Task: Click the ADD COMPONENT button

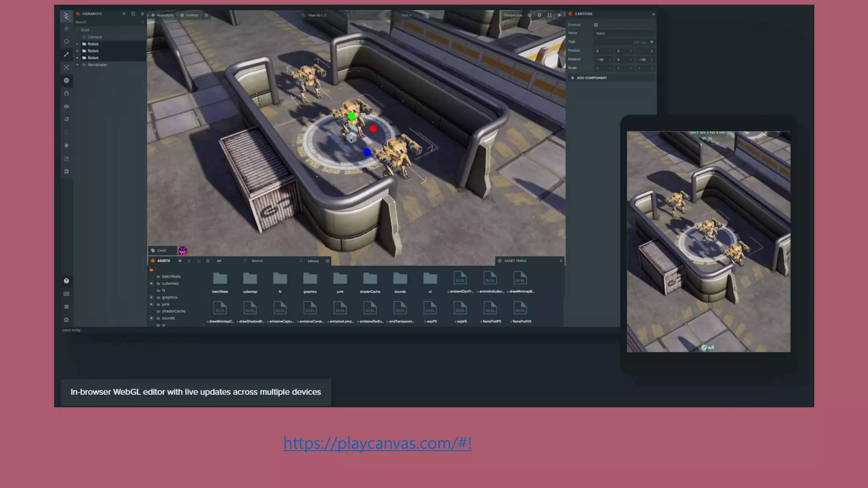Action: (611, 78)
